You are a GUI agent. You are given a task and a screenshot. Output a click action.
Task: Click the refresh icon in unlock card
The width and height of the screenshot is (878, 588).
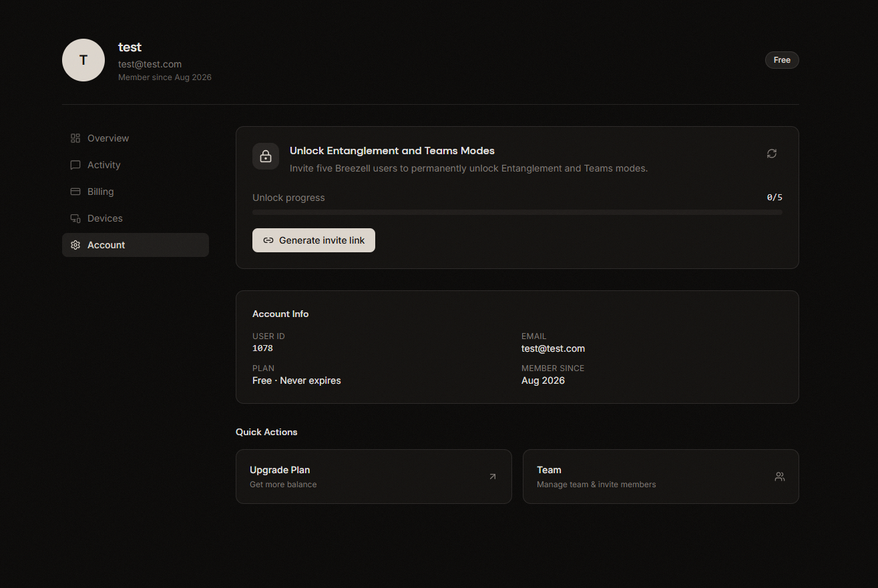(772, 154)
